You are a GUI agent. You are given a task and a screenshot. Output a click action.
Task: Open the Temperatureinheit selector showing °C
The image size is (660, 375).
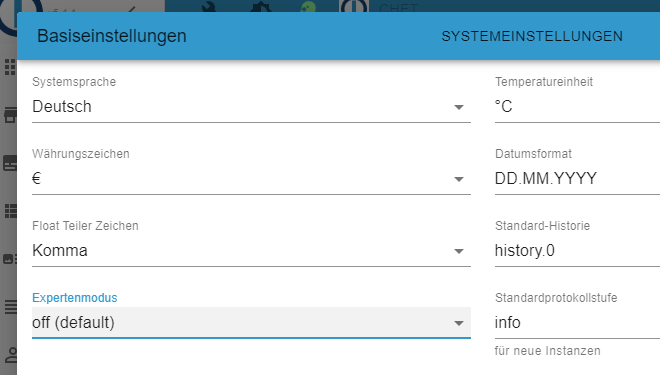tap(577, 107)
